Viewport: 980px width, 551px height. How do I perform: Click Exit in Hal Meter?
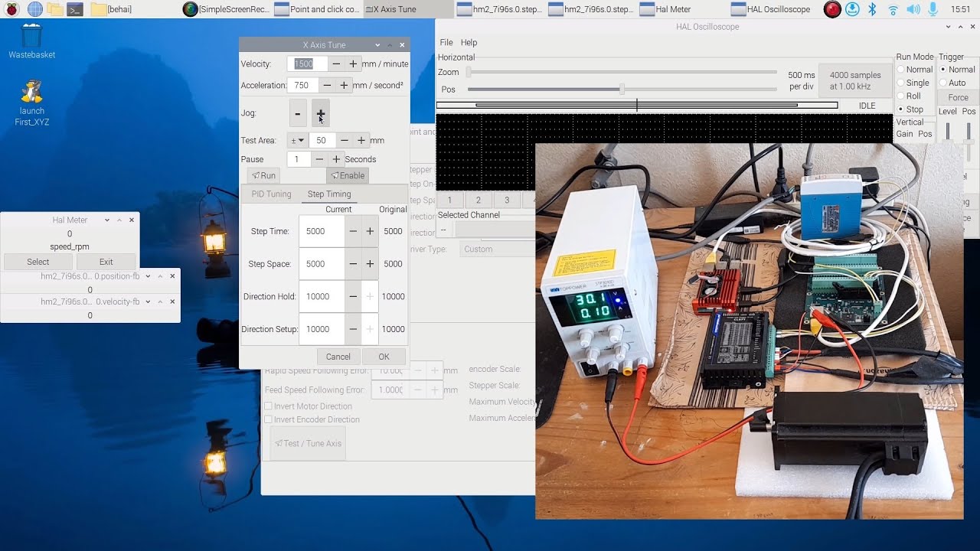[x=106, y=262]
